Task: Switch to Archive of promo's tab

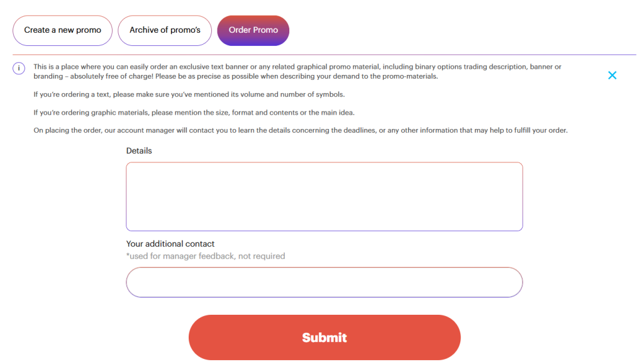Action: (165, 30)
